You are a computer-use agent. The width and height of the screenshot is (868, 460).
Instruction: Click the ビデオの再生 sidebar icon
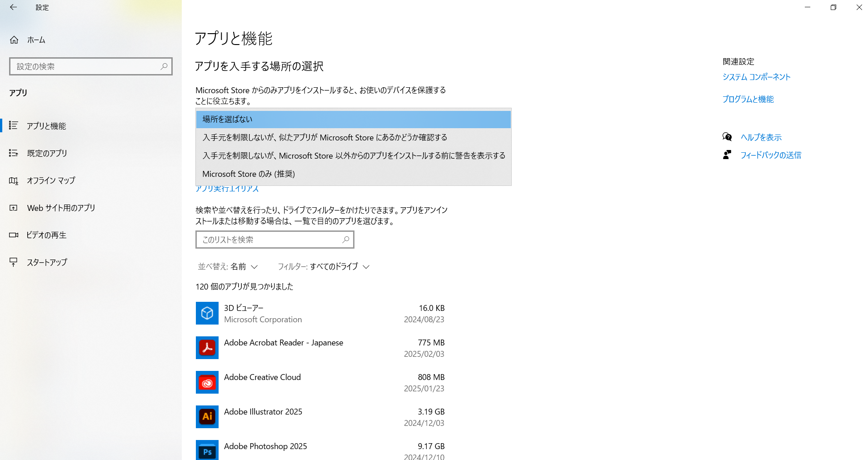14,235
